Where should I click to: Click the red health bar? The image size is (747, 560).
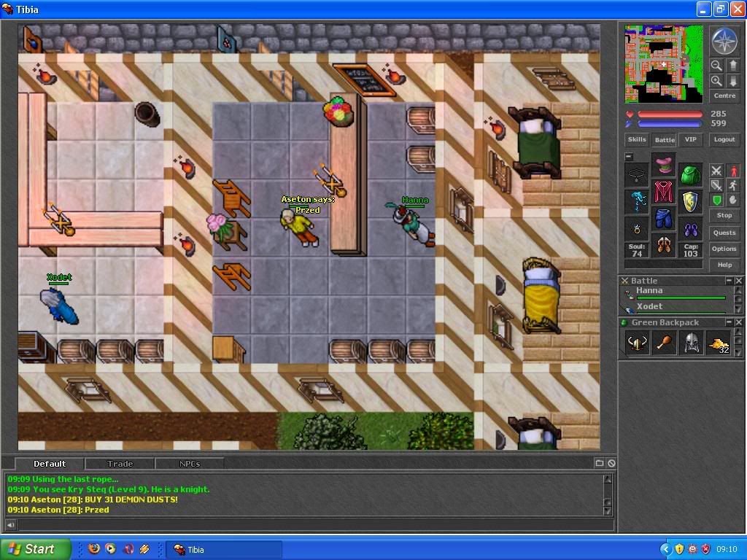click(670, 114)
